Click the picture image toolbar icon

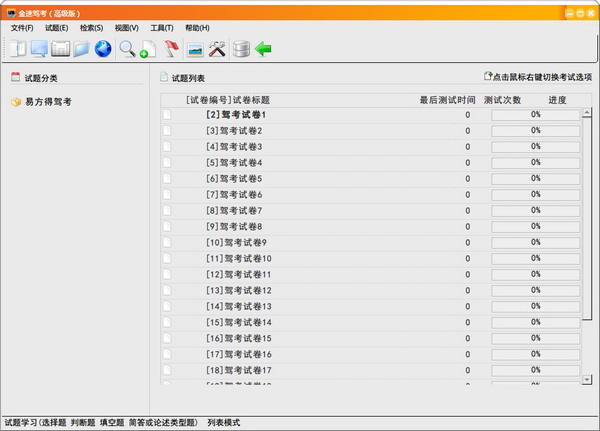coord(196,50)
